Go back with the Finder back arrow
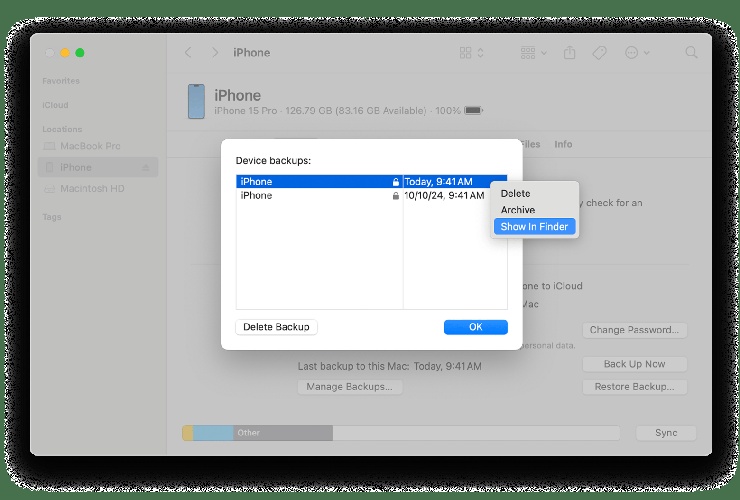Viewport: 740px width, 500px height. (188, 52)
